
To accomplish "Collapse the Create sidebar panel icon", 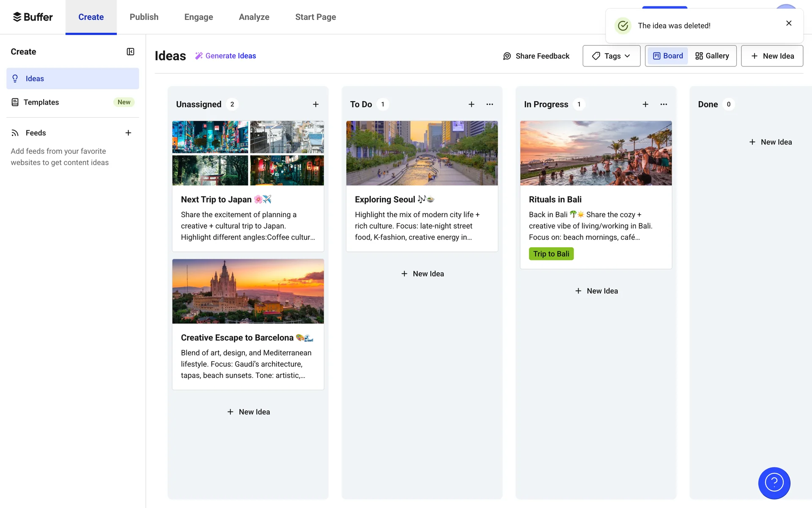I will [x=130, y=52].
